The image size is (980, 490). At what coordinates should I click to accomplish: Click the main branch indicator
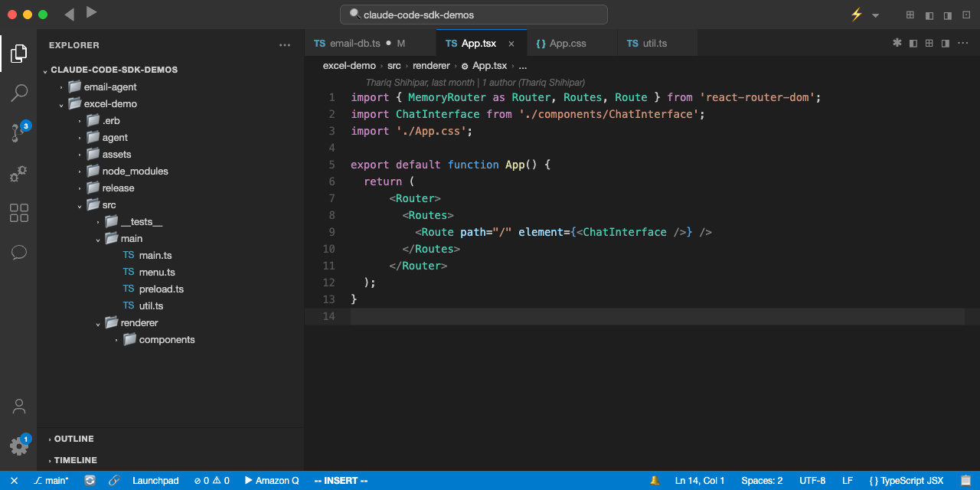(51, 481)
